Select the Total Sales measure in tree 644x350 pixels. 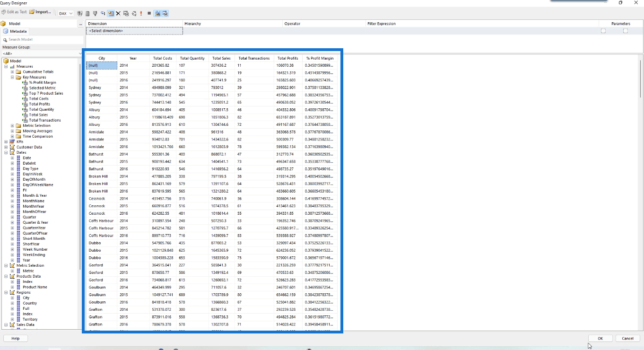(x=38, y=115)
